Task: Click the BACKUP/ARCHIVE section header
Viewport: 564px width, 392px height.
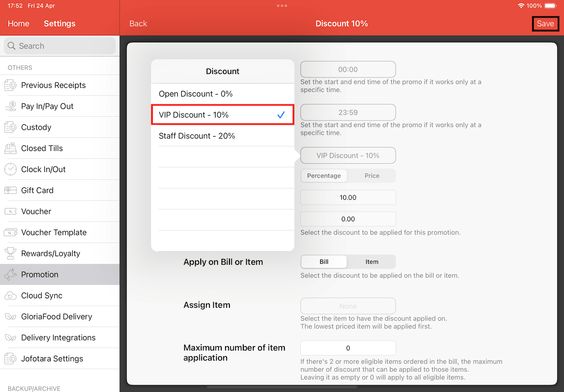Action: point(34,388)
